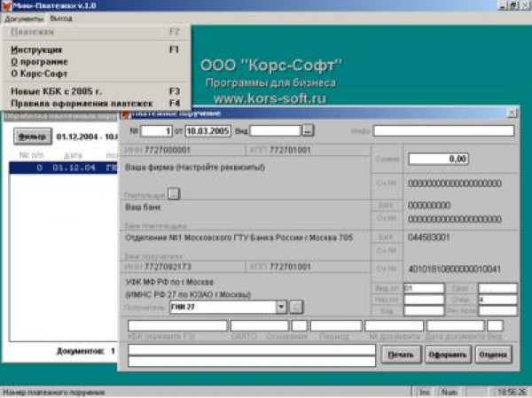Click the date field 10.03.2005
This screenshot has height=398, width=532.
coord(208,131)
